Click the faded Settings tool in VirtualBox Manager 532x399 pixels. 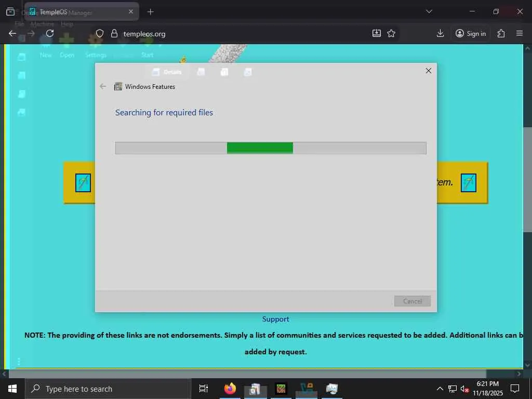pos(96,46)
